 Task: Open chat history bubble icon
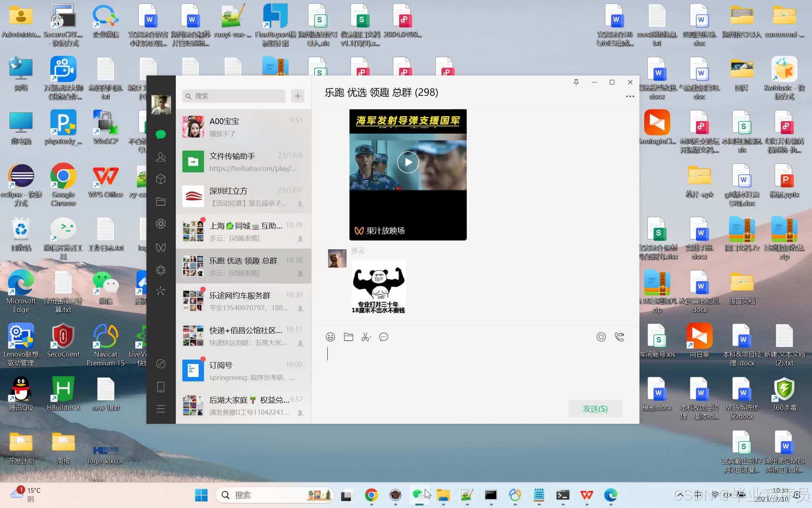click(384, 337)
